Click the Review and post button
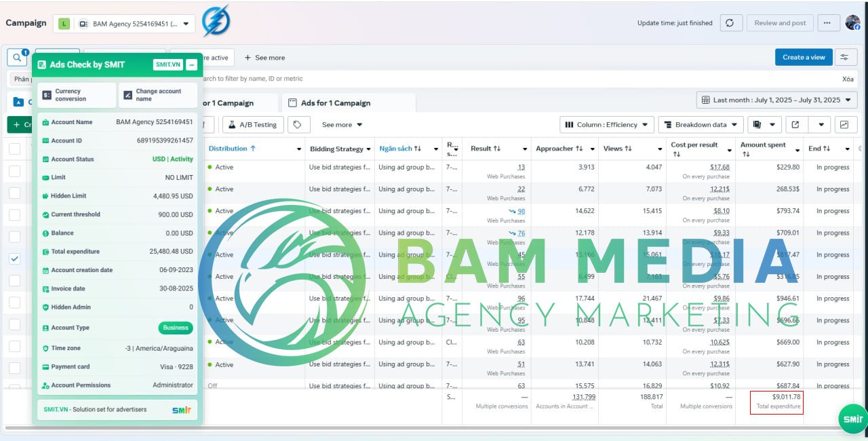The height and width of the screenshot is (441, 868). (781, 22)
